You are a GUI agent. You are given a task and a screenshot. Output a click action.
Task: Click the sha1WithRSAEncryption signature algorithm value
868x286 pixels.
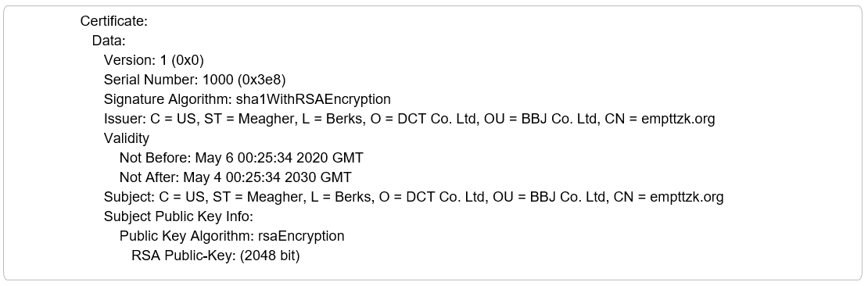314,99
